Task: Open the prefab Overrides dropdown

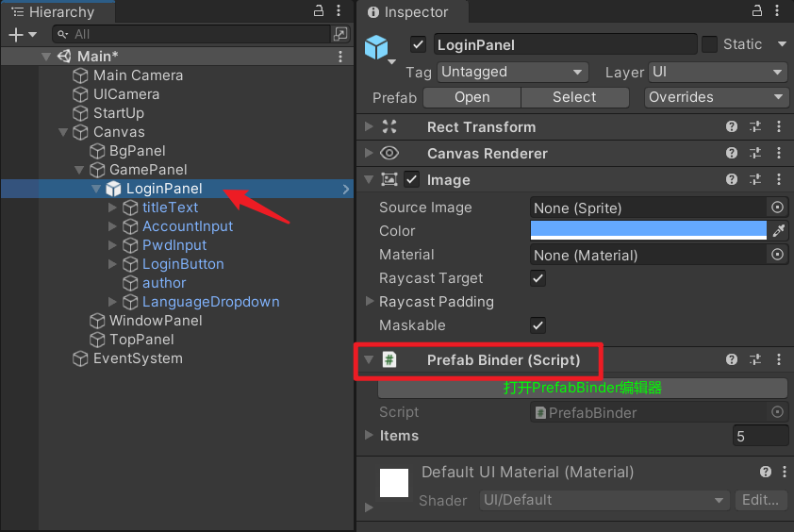Action: pyautogui.click(x=716, y=97)
